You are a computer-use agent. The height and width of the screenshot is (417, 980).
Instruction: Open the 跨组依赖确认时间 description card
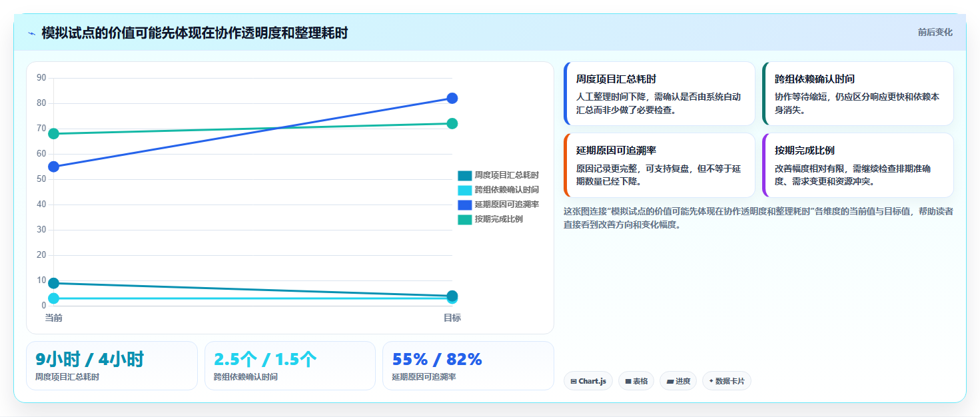coord(857,93)
